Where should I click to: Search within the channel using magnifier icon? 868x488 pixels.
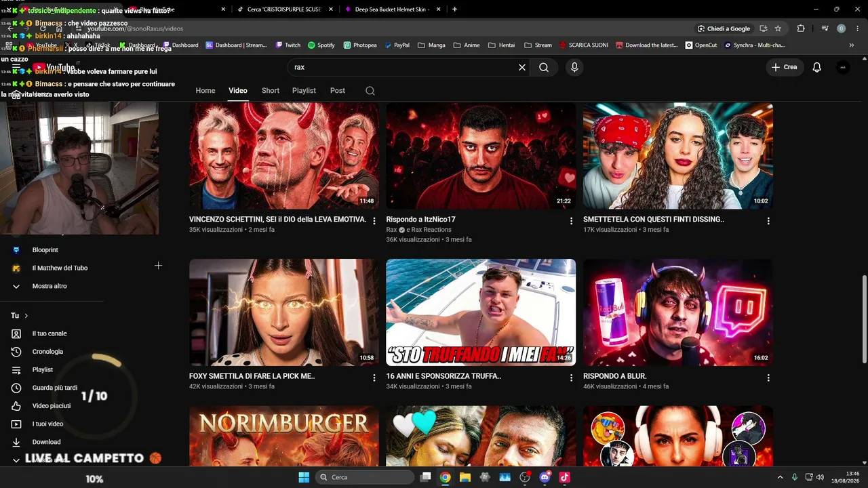370,91
